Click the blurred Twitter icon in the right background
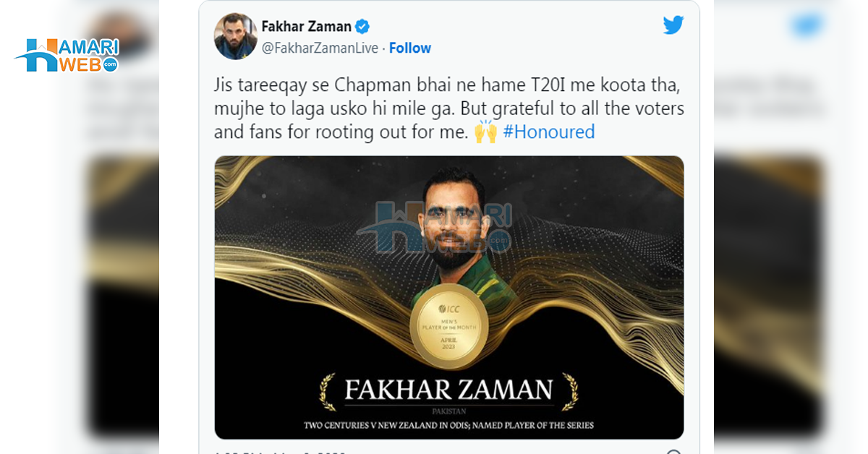The width and height of the screenshot is (868, 454). tap(808, 25)
